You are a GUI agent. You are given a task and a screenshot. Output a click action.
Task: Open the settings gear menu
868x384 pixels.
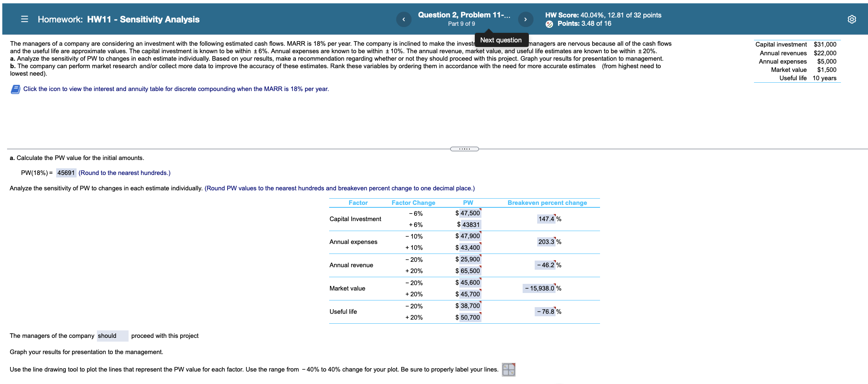coord(851,19)
